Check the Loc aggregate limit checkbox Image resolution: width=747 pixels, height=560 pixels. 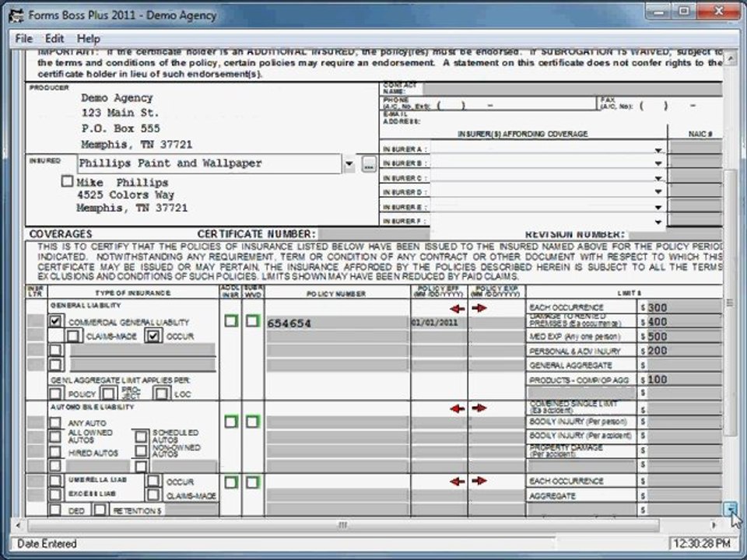click(162, 394)
